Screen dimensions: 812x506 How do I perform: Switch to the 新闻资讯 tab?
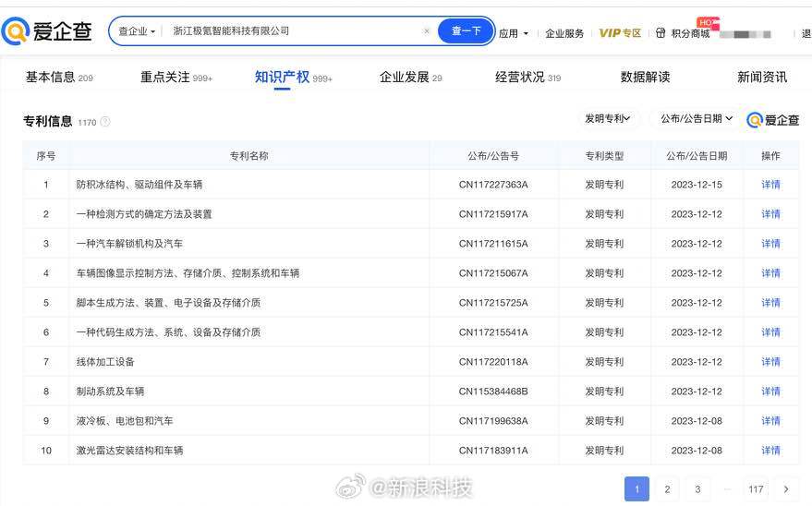[762, 77]
